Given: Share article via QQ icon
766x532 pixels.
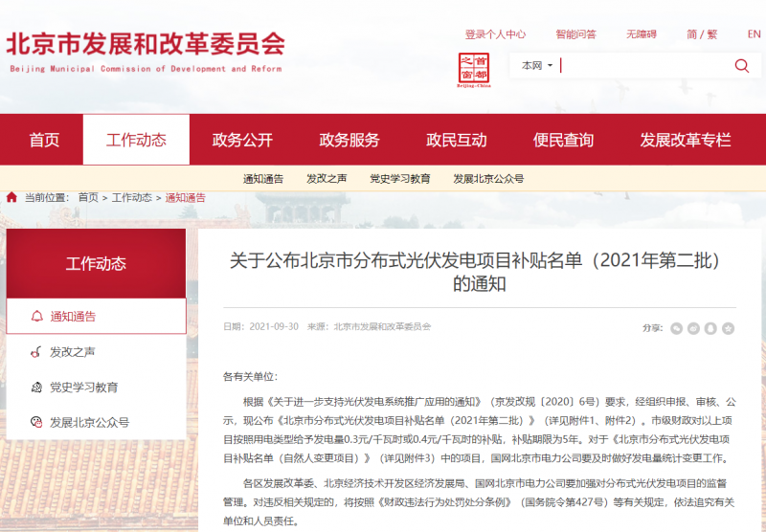Looking at the screenshot, I should tap(711, 328).
